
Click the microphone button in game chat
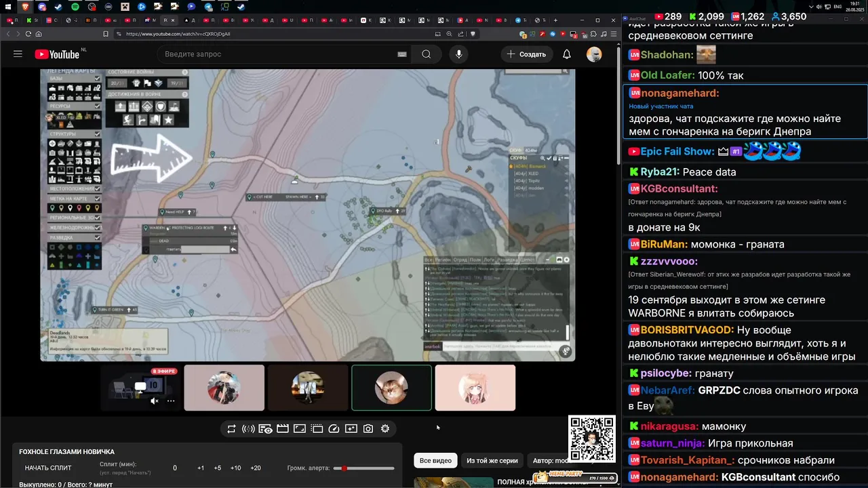pos(565,351)
